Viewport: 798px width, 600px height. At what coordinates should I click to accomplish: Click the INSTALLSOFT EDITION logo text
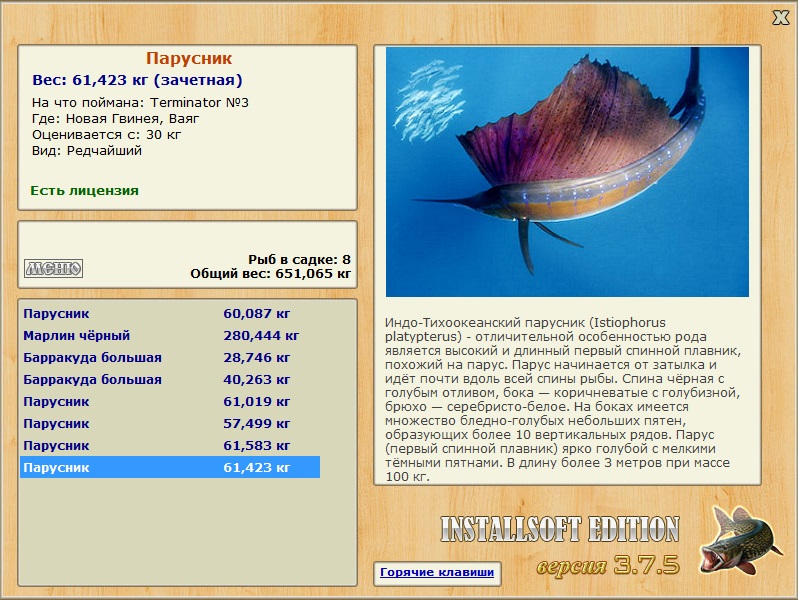[559, 529]
